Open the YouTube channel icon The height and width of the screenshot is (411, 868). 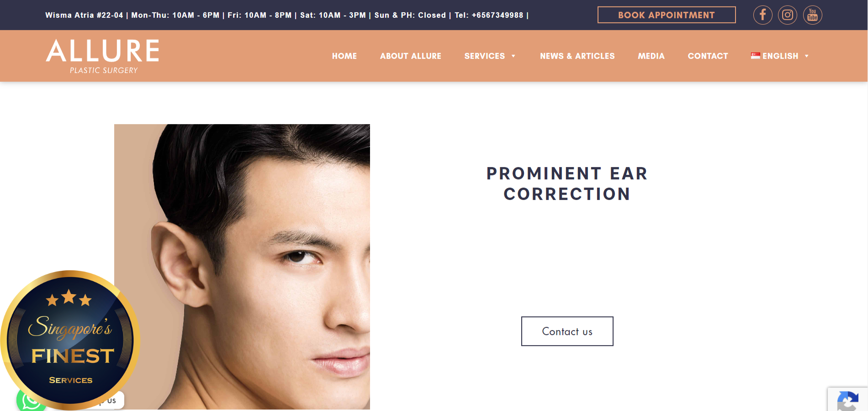[x=812, y=15]
